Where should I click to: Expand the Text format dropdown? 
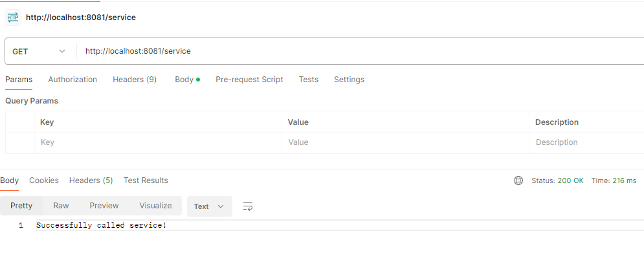pyautogui.click(x=209, y=206)
